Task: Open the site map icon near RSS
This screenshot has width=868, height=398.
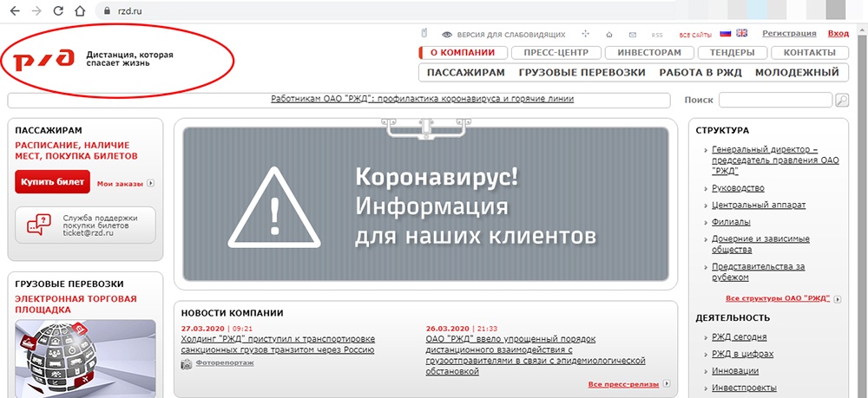Action: click(586, 35)
